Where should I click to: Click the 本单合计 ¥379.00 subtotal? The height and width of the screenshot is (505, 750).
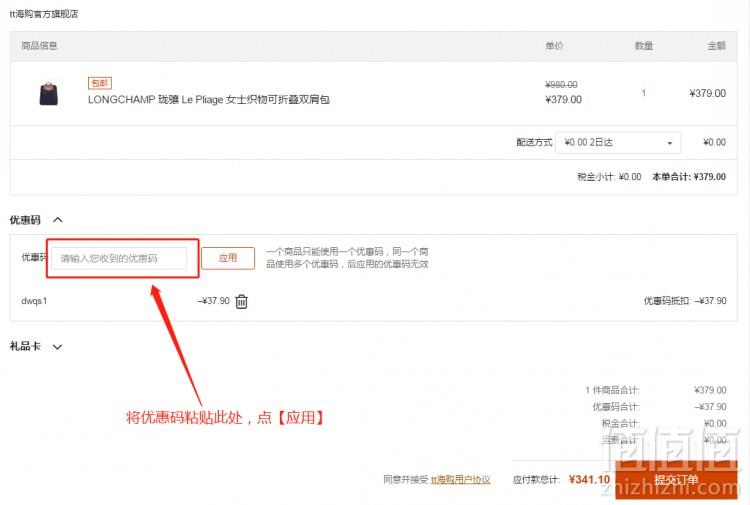click(689, 177)
